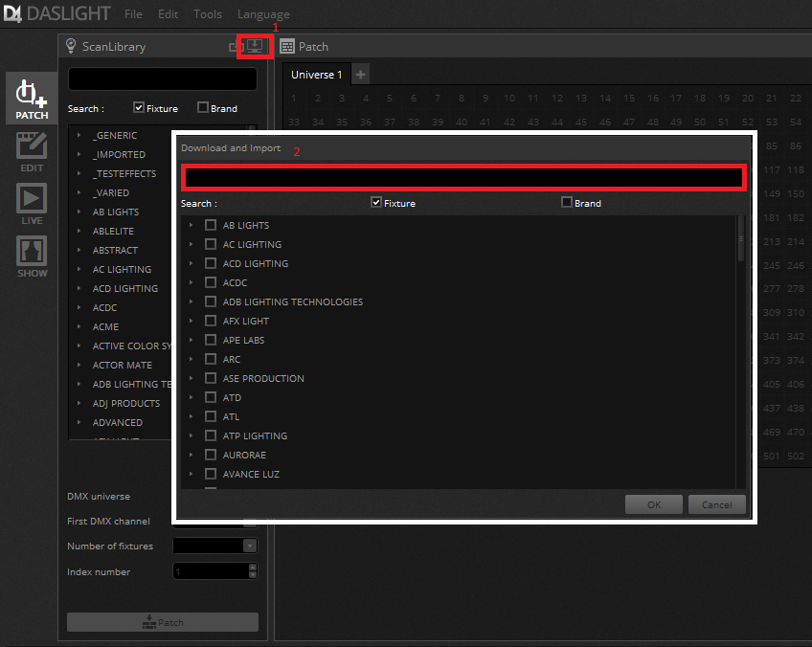Tick the ATD checkbox

tap(211, 397)
